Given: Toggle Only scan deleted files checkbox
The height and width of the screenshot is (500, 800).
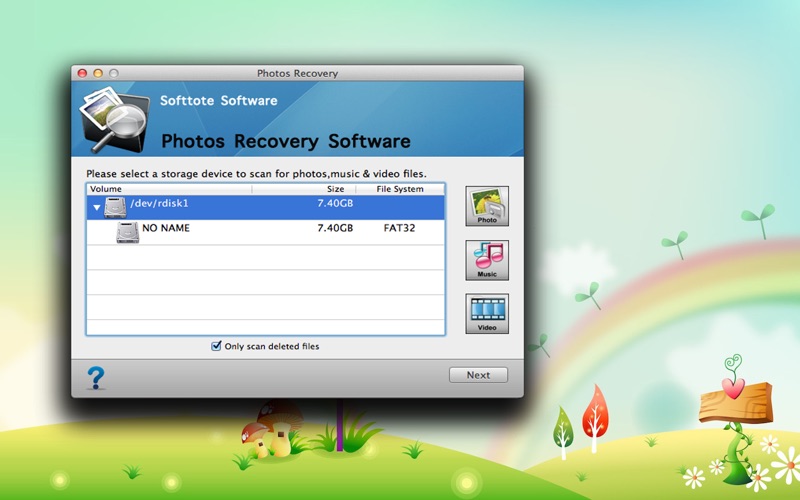Looking at the screenshot, I should coord(216,346).
